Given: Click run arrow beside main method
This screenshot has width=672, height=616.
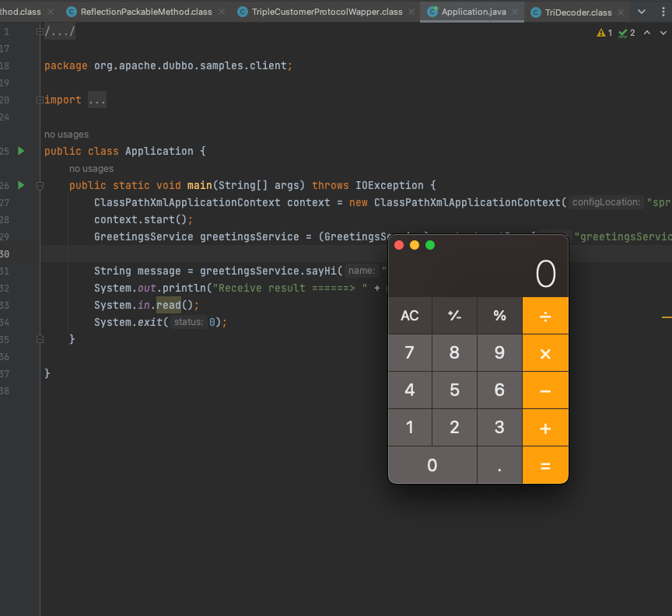Looking at the screenshot, I should tap(21, 185).
